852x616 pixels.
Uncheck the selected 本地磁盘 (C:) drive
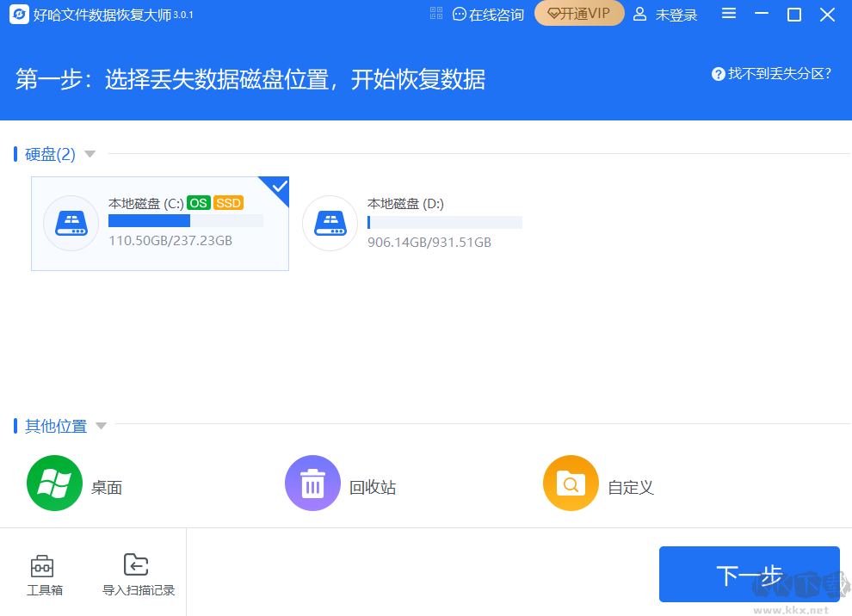coord(277,186)
